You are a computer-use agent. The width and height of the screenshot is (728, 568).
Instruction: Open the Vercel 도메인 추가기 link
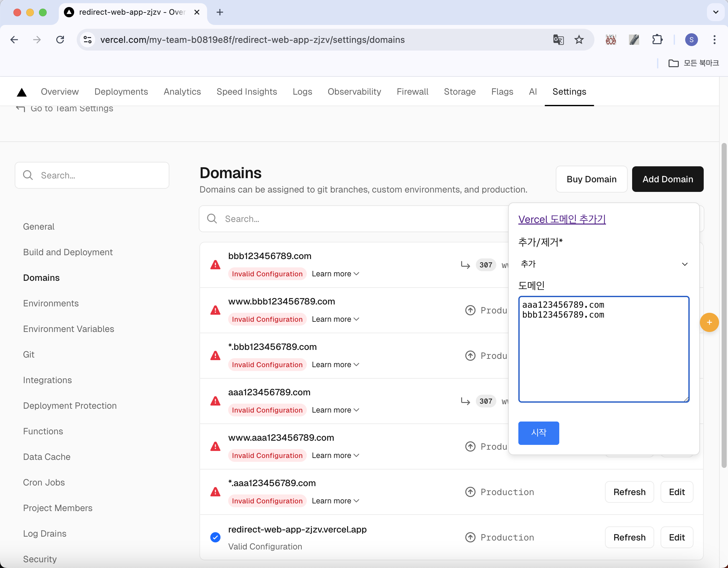tap(562, 219)
